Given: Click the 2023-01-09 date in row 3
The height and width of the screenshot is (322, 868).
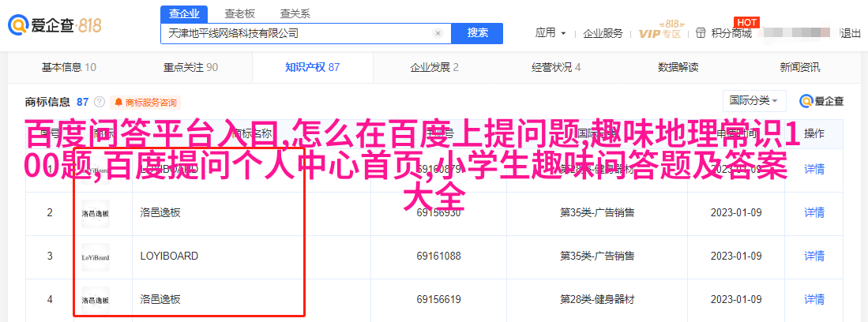Looking at the screenshot, I should coord(736,256).
